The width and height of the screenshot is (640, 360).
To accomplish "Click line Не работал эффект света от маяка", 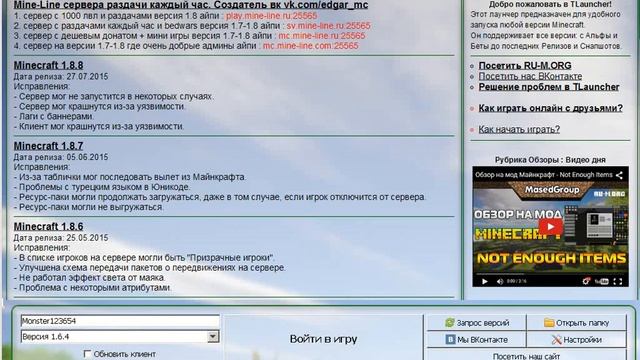I will click(x=90, y=278).
